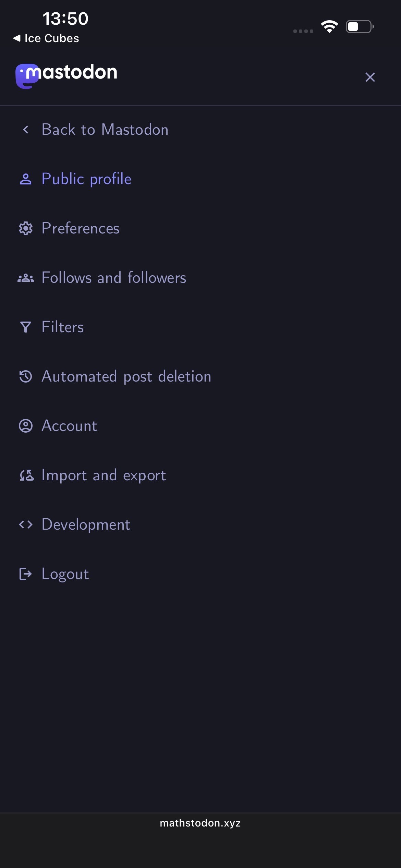This screenshot has height=868, width=401.
Task: Tap the mathstodon.xyz address bar
Action: click(200, 823)
